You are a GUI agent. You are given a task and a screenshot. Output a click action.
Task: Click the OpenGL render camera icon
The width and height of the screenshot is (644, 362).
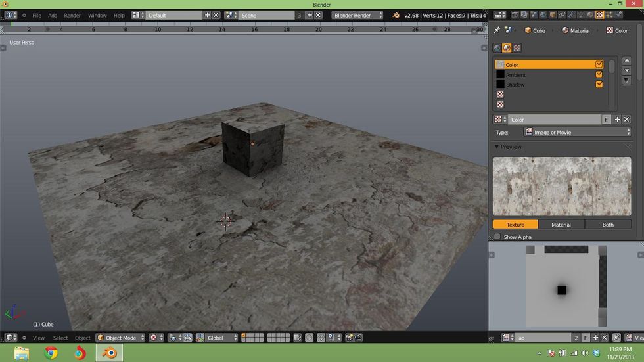tap(350, 338)
